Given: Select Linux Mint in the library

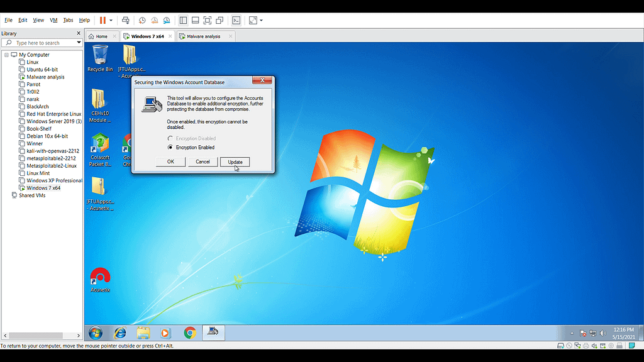Looking at the screenshot, I should click(38, 173).
